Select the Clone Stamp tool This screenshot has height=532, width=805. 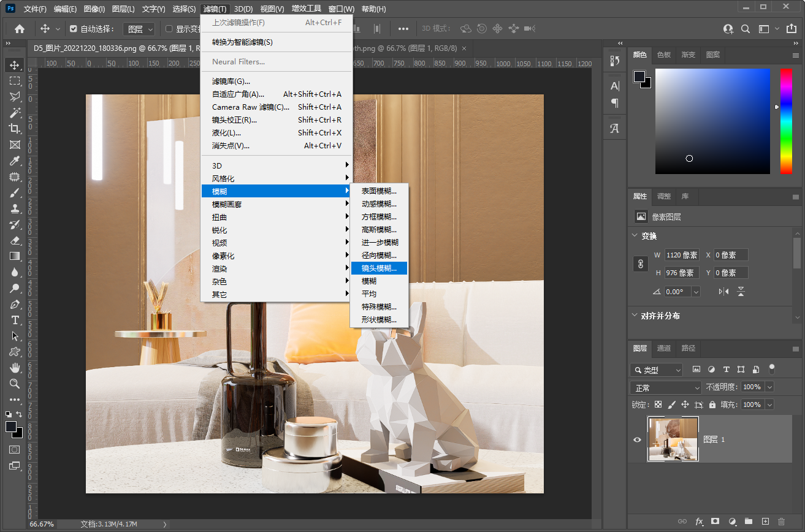pyautogui.click(x=15, y=208)
